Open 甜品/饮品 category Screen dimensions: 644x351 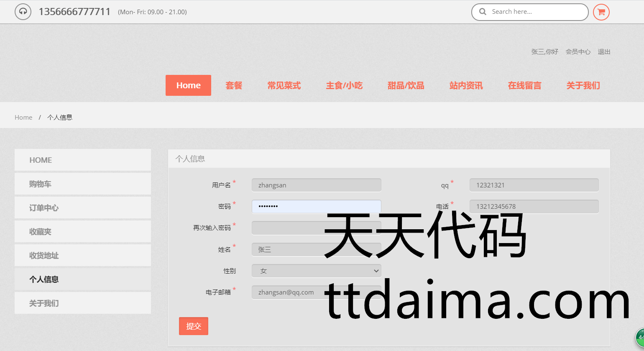[406, 85]
